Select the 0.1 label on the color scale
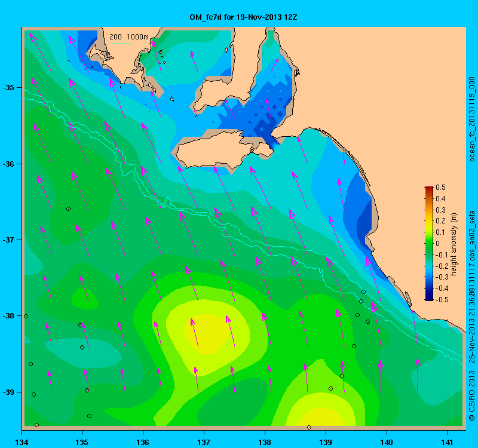Screen dimensions: 478x448 pos(440,232)
